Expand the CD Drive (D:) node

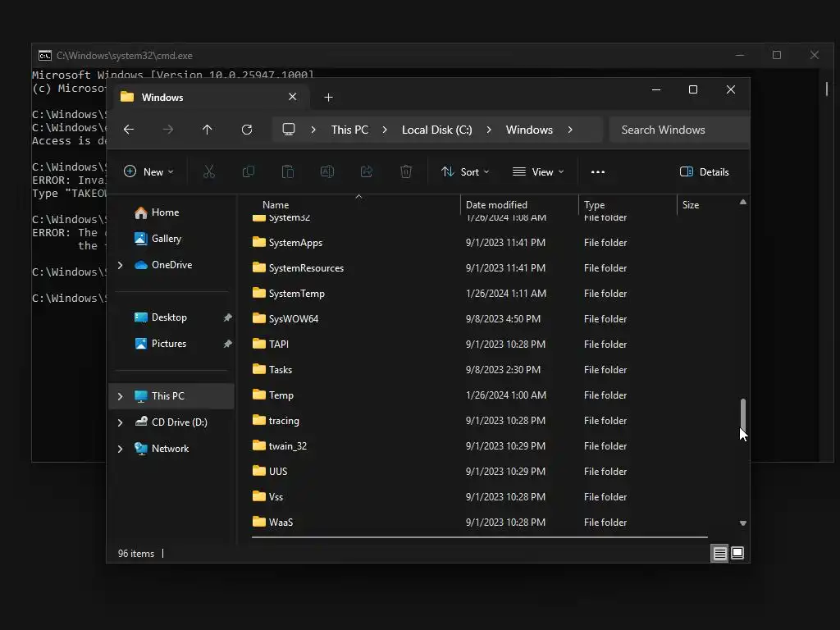[120, 422]
